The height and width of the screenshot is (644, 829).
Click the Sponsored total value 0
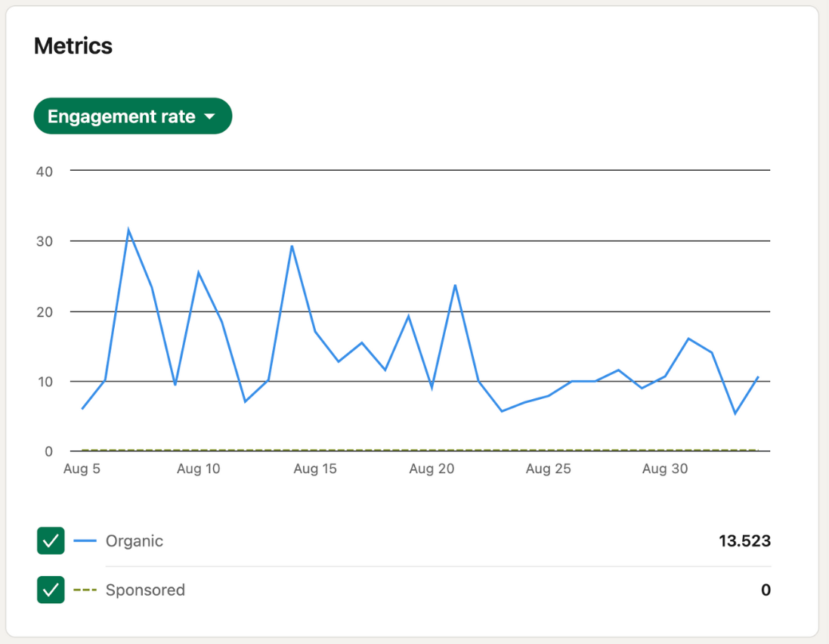[x=766, y=590]
